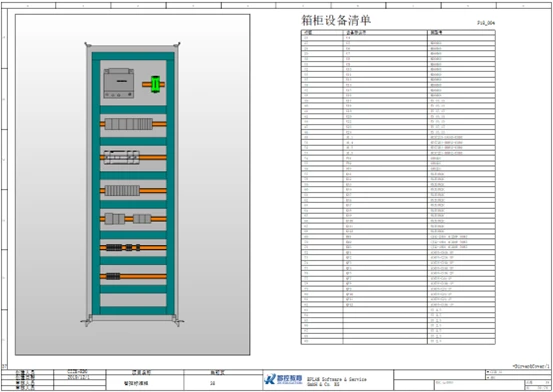Click the 2019/12/1 date cell
Image resolution: width=553 pixels, height=392 pixels.
[78, 377]
